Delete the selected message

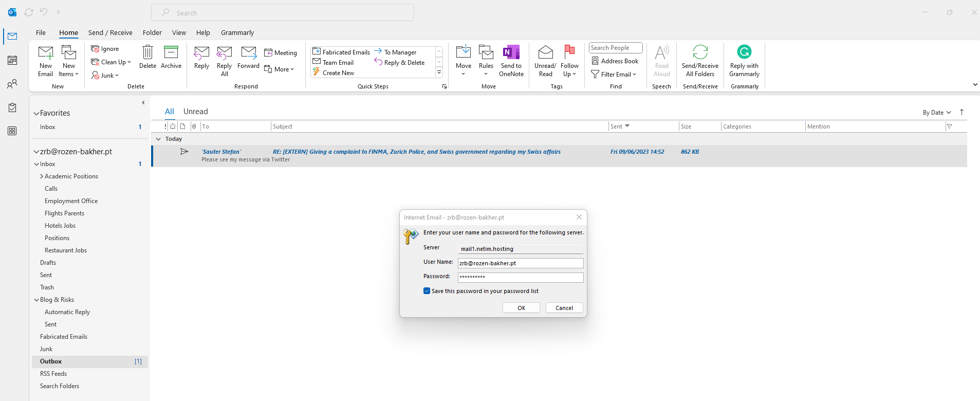147,57
